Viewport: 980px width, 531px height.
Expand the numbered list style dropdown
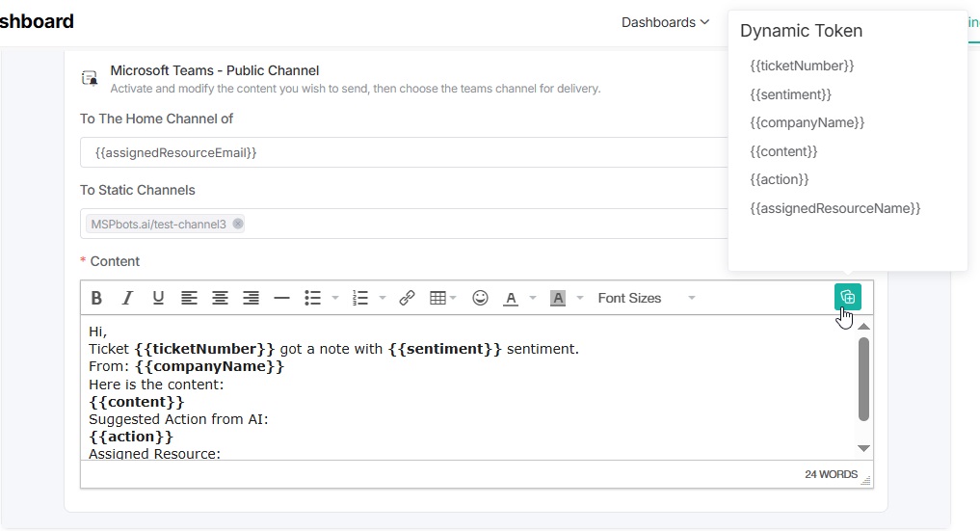click(383, 299)
